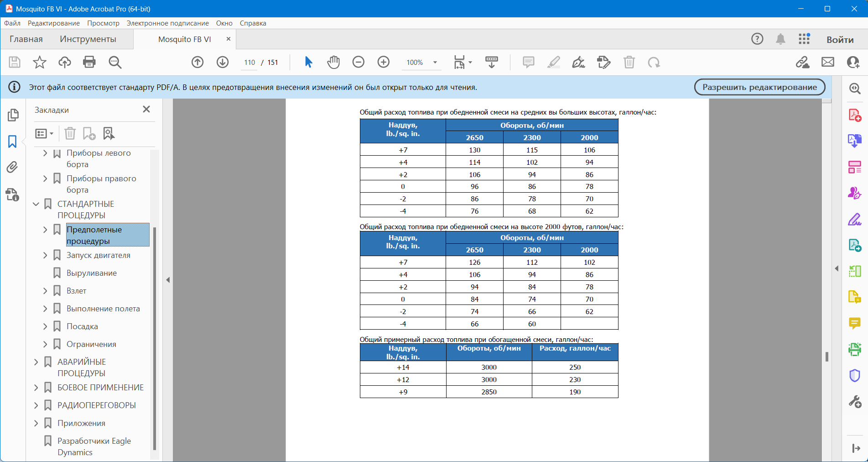Add a sticky note comment
868x462 pixels.
pos(528,62)
